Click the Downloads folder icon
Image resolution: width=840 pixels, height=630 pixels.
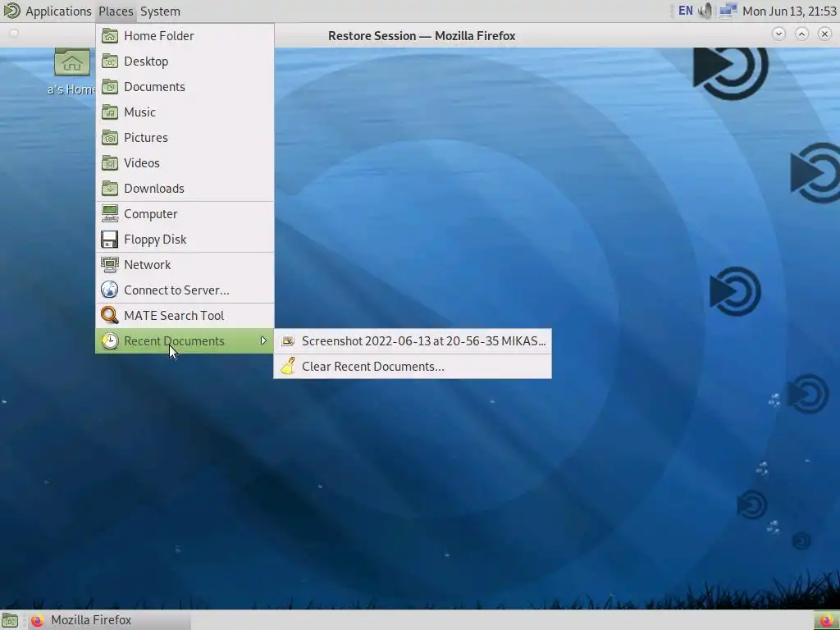click(x=110, y=189)
